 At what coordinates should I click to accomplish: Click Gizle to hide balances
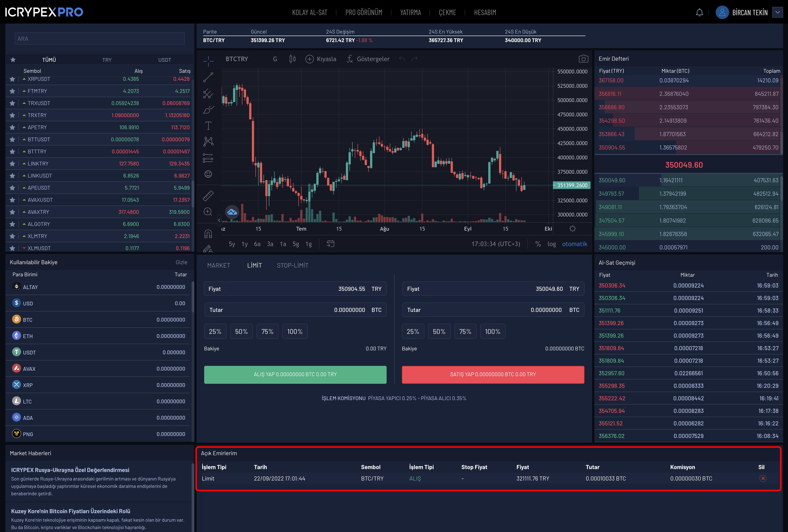[181, 262]
